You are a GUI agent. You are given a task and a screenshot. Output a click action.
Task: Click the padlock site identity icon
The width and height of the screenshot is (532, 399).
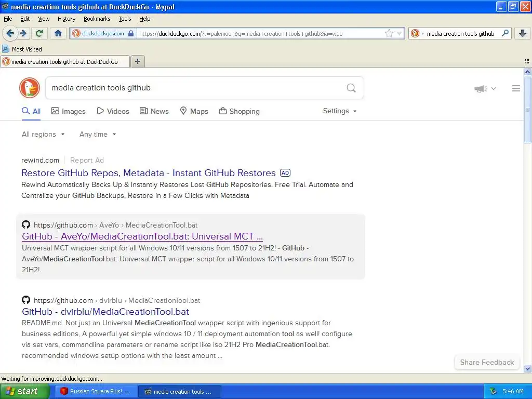pos(131,33)
